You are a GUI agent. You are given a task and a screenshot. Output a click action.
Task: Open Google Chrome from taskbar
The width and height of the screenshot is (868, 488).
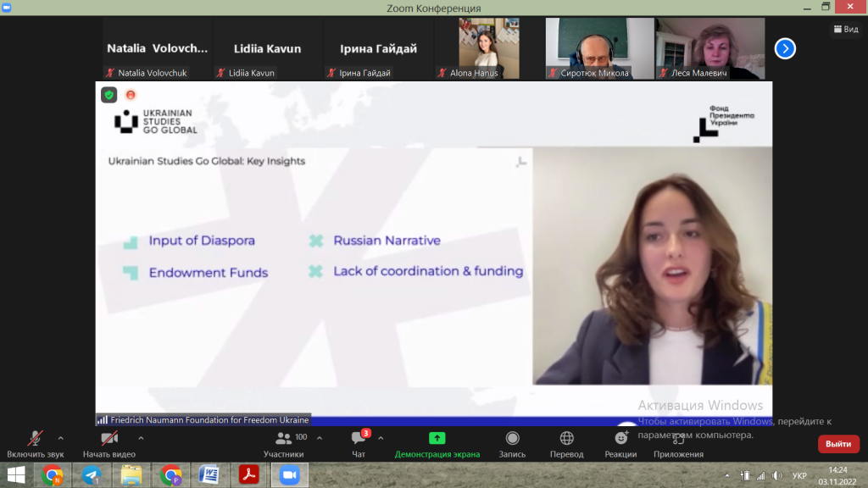[53, 475]
